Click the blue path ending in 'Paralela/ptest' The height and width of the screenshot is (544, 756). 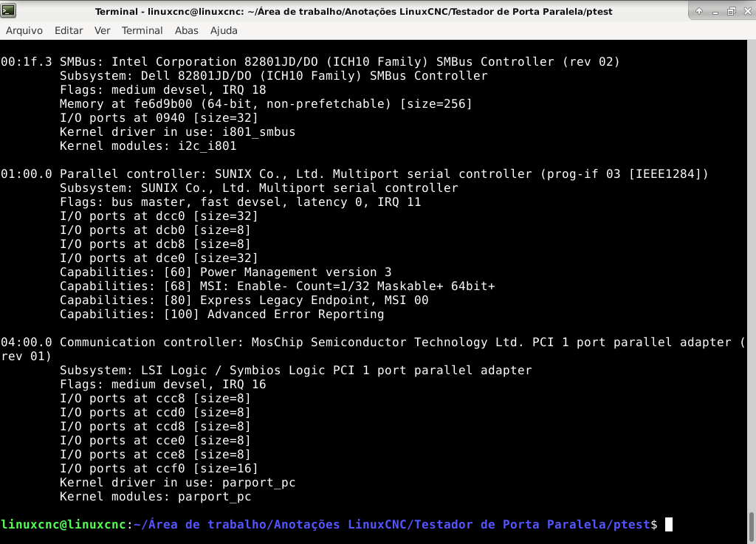(392, 524)
